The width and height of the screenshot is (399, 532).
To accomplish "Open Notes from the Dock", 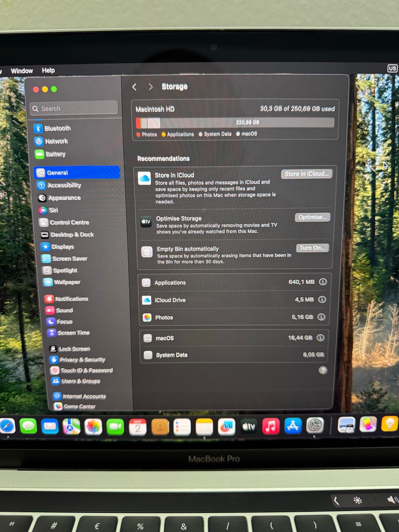I will [204, 427].
